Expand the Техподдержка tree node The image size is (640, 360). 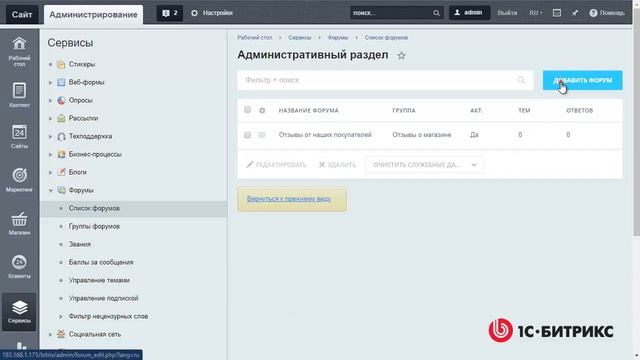click(50, 136)
